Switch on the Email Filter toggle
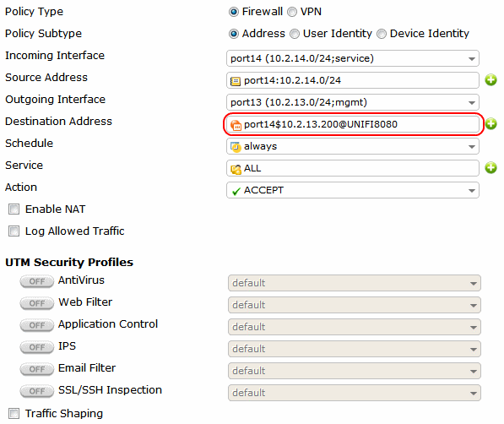Viewport: 504px width, 424px height. 36,369
